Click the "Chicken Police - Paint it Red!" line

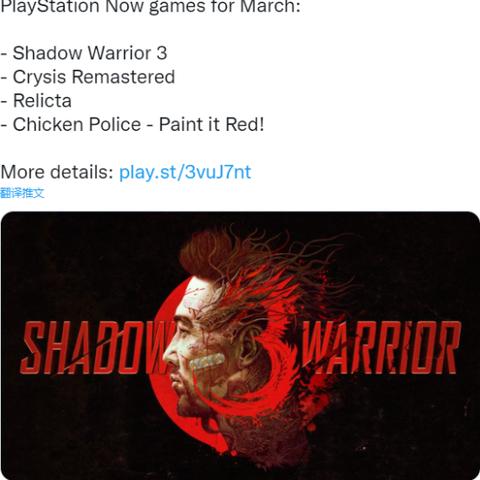132,124
